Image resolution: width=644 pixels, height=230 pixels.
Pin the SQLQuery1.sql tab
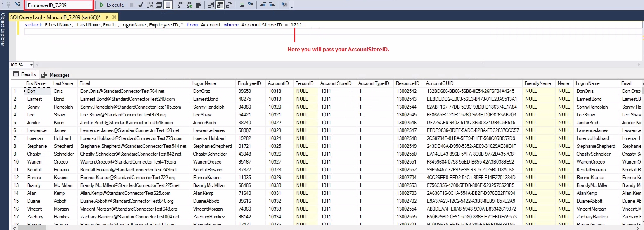[x=107, y=17]
